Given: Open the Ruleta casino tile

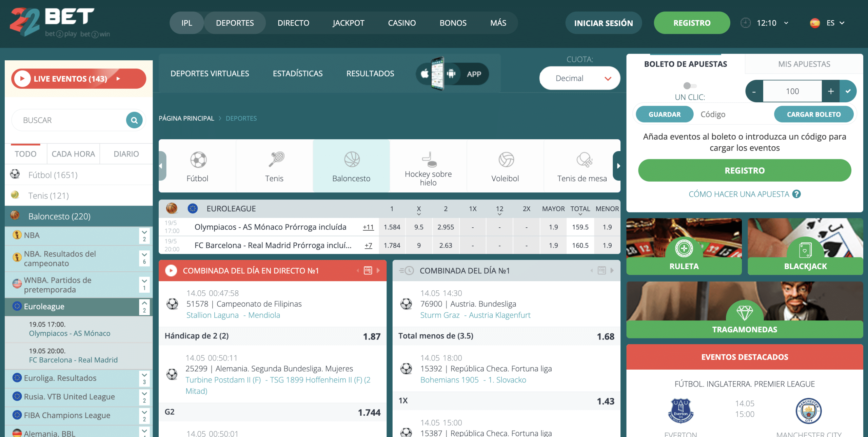Looking at the screenshot, I should tap(684, 246).
